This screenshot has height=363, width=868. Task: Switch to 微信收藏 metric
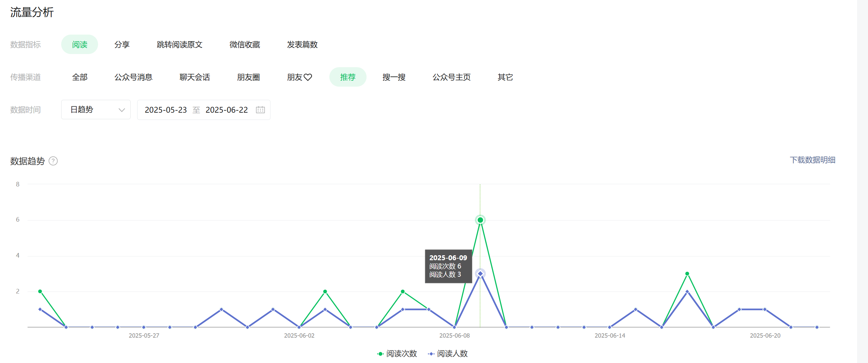(244, 44)
